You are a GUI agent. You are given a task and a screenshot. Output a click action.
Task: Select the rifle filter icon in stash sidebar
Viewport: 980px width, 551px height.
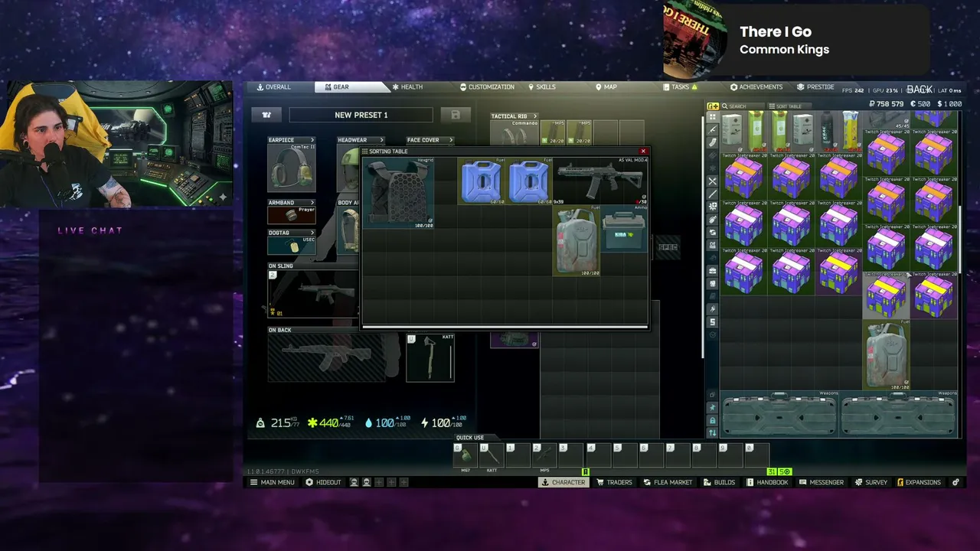713,130
